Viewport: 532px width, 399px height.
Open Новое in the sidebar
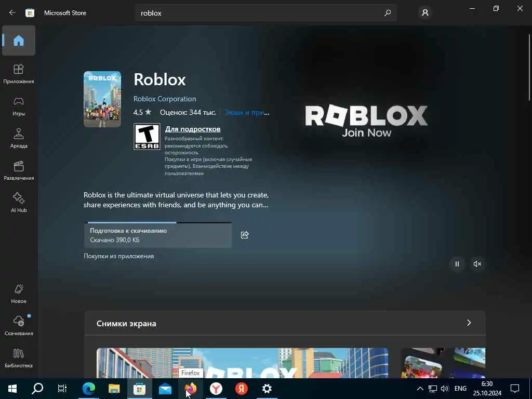(19, 294)
